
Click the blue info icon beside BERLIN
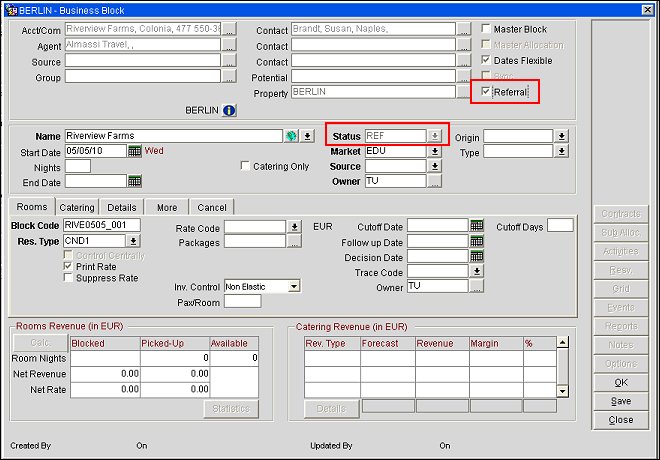[229, 111]
